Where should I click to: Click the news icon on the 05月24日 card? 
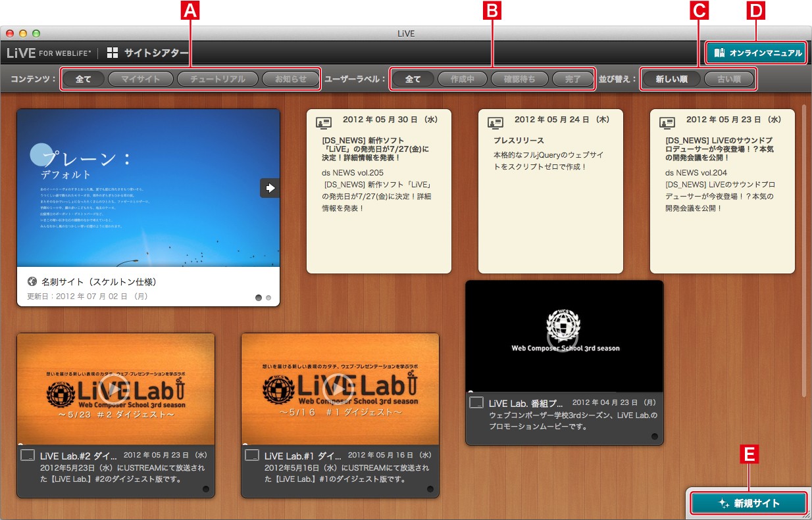(x=495, y=123)
